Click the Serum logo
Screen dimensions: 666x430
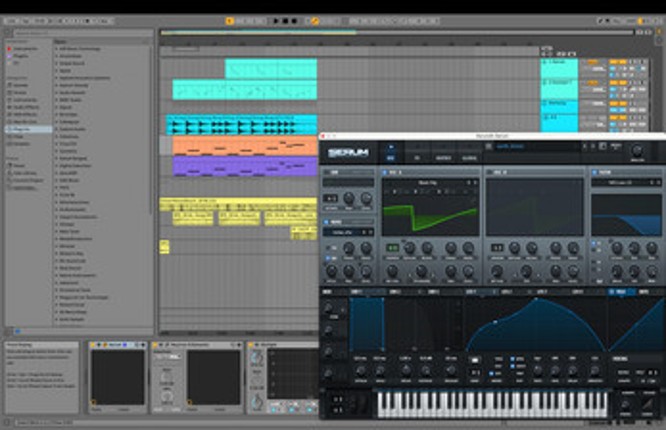pyautogui.click(x=348, y=153)
